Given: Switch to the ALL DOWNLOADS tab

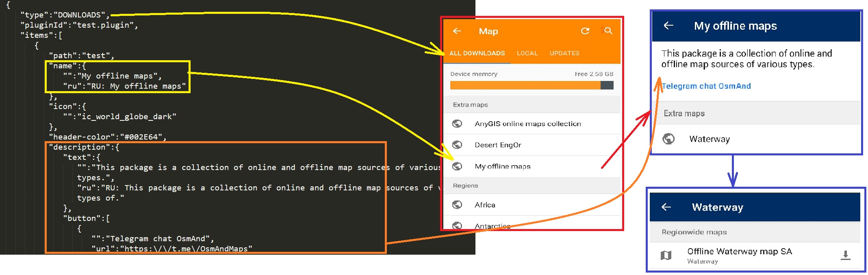Looking at the screenshot, I should point(477,53).
